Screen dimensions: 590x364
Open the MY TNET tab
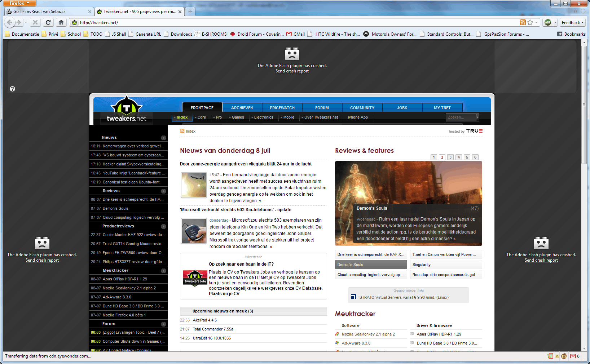[442, 107]
